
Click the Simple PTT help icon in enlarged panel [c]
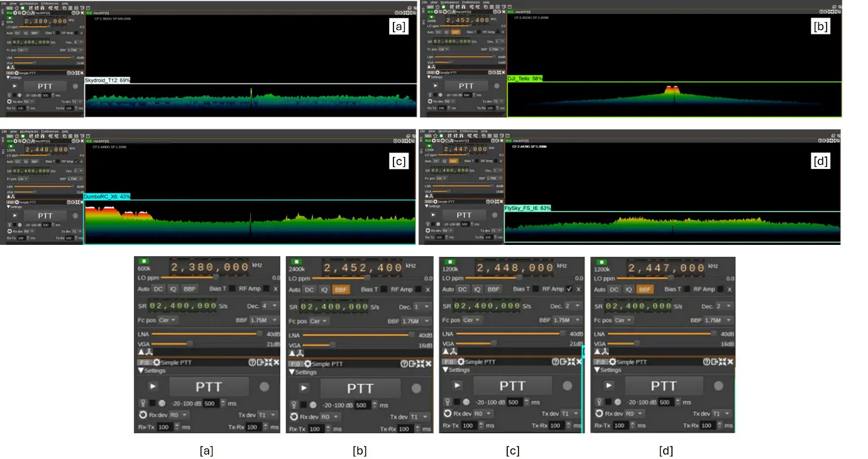556,362
